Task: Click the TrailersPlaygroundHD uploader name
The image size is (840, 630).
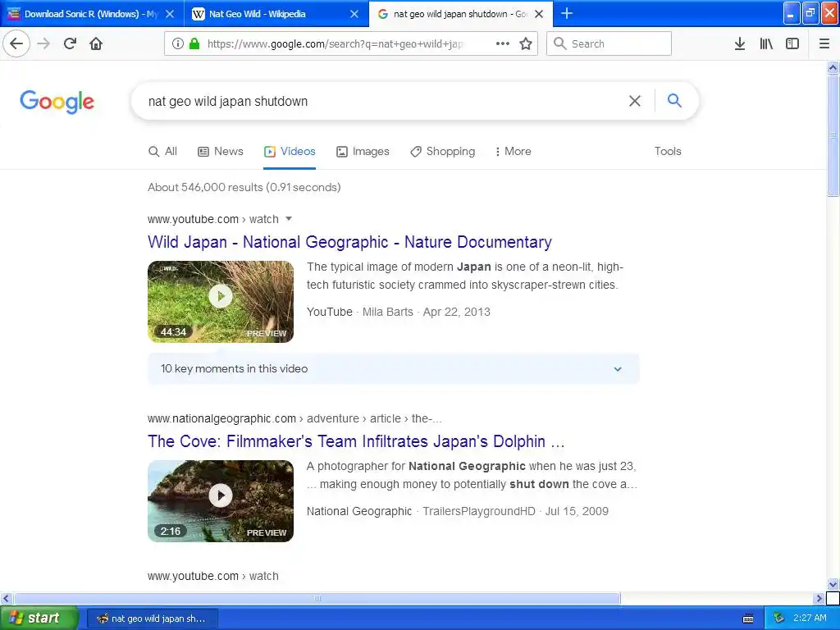Action: click(x=479, y=511)
